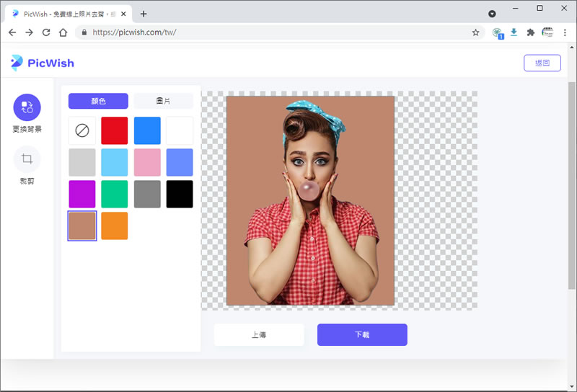Pick the green background color
The width and height of the screenshot is (577, 392).
click(x=115, y=194)
